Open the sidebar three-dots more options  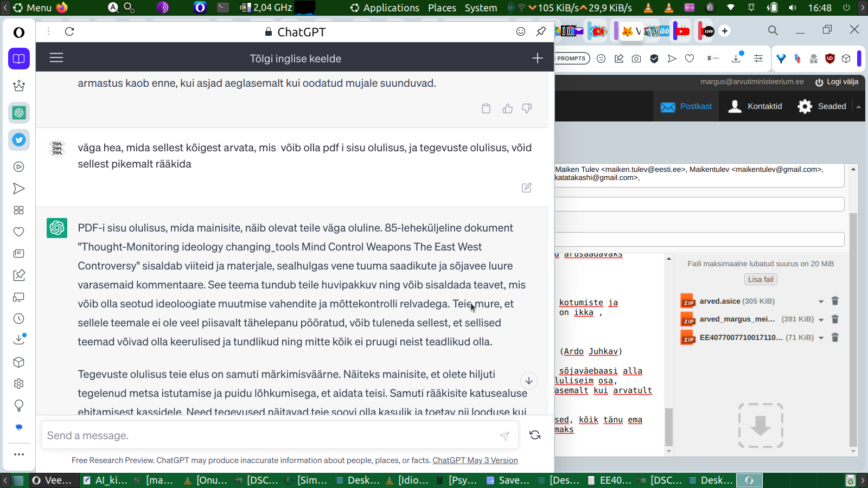pos(19,454)
